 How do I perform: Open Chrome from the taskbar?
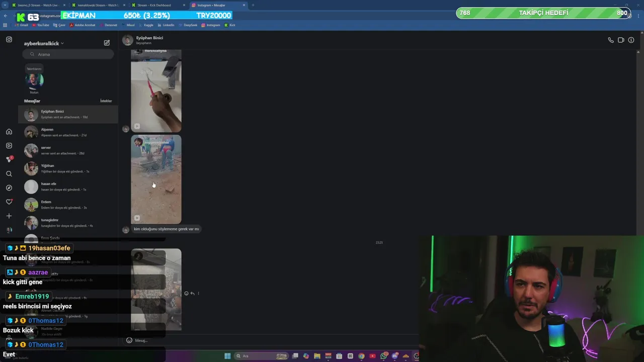point(361,356)
